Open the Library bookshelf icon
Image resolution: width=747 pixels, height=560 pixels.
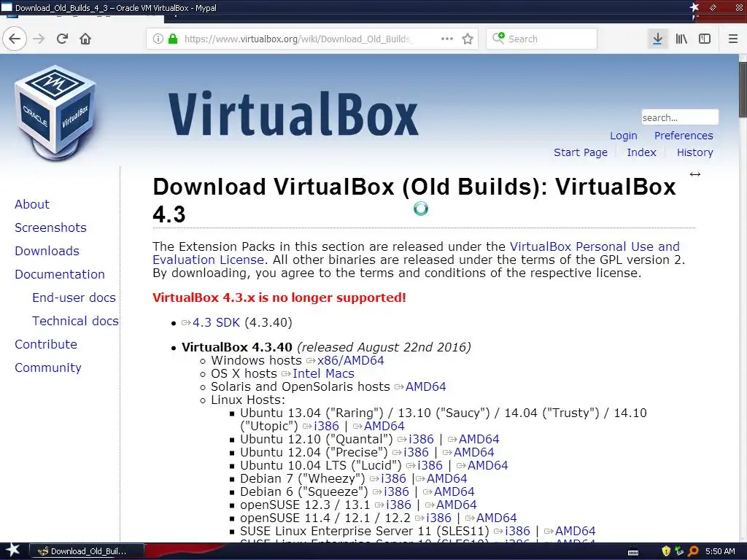[x=681, y=39]
